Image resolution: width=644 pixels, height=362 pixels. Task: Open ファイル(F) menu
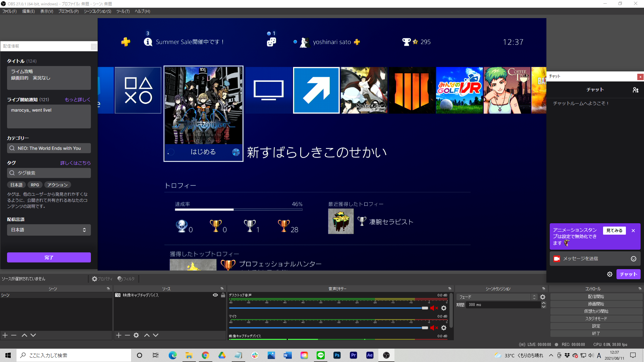point(9,11)
